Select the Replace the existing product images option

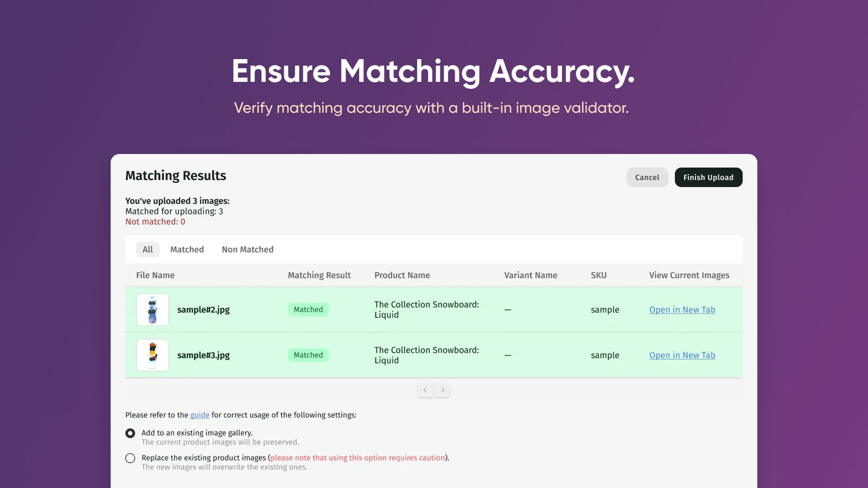tap(130, 458)
